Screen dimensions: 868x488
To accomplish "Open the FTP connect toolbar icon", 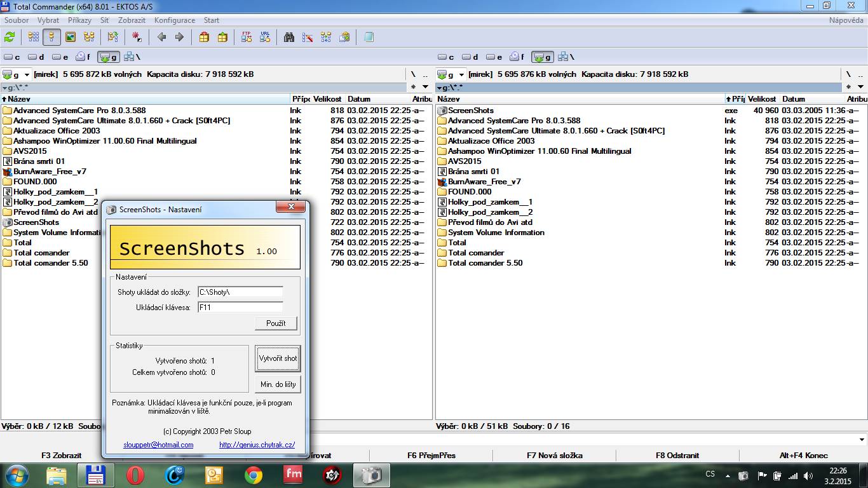I will tap(247, 37).
